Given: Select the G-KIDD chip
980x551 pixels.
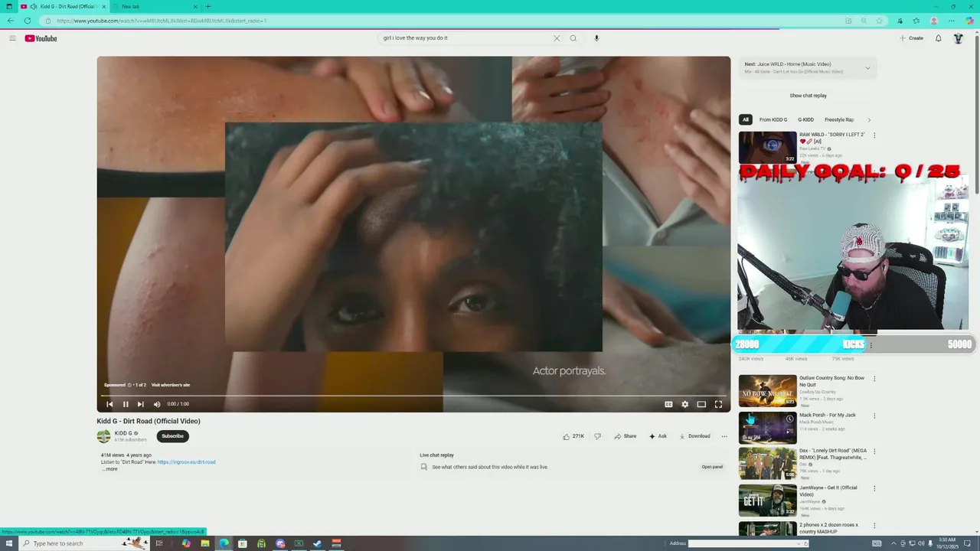Looking at the screenshot, I should pyautogui.click(x=805, y=119).
